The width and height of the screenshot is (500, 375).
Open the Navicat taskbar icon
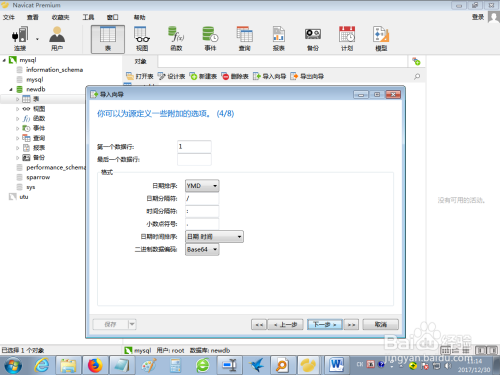point(308,365)
